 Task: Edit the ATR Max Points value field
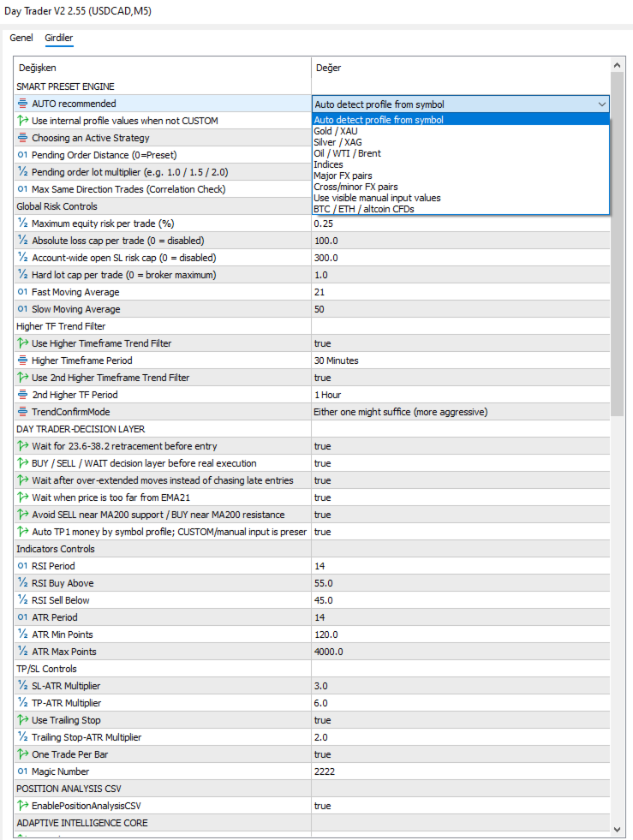(461, 652)
